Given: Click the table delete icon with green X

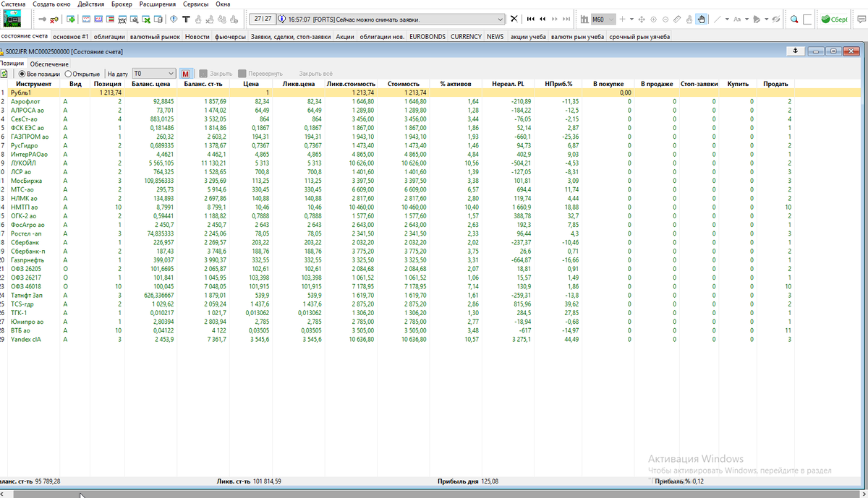Looking at the screenshot, I should [146, 19].
